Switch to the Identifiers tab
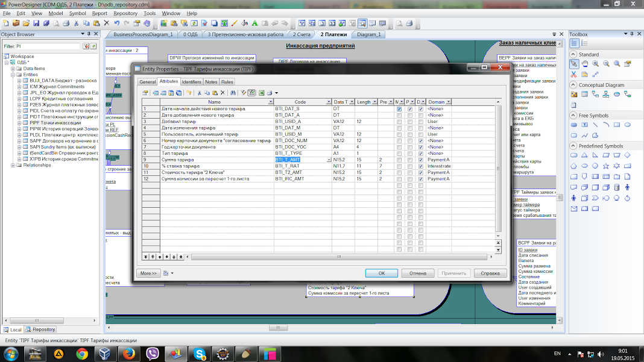 [x=191, y=82]
